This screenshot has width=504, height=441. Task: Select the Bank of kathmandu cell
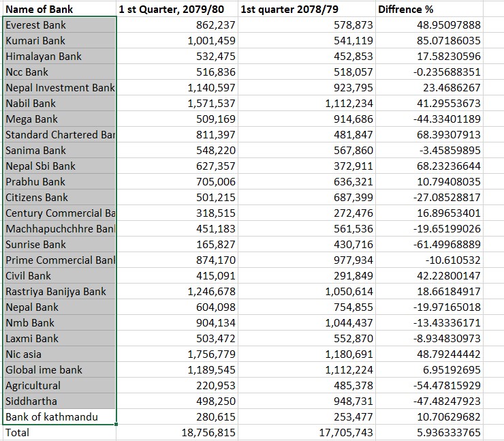(59, 417)
